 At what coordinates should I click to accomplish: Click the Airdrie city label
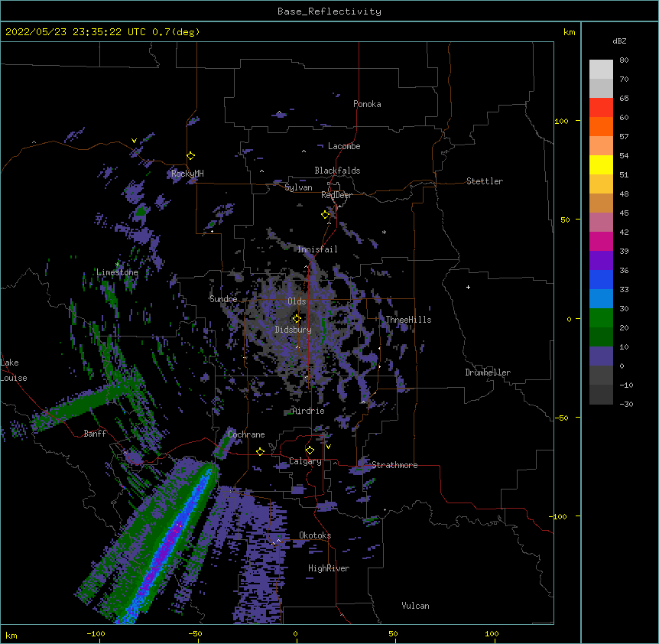click(309, 411)
